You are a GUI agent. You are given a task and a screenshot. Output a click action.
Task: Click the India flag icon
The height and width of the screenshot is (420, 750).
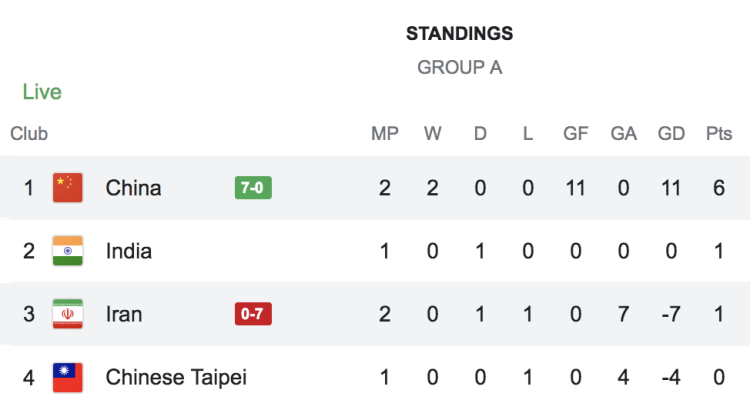pos(67,251)
